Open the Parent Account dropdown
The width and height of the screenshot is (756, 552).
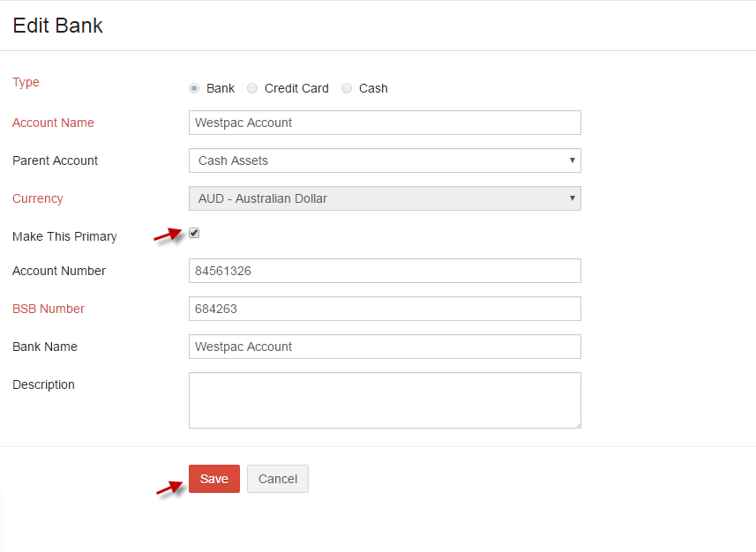pos(385,160)
